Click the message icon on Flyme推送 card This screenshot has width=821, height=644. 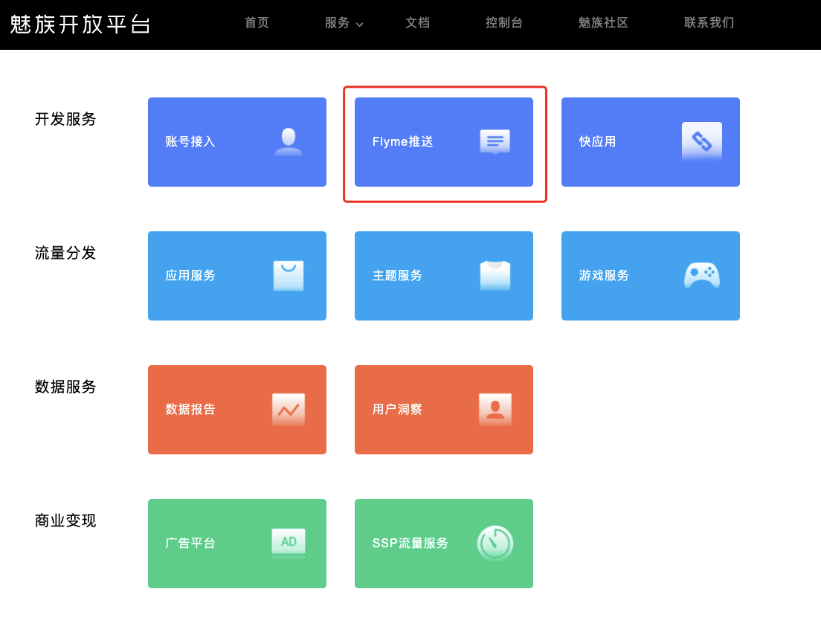point(495,142)
